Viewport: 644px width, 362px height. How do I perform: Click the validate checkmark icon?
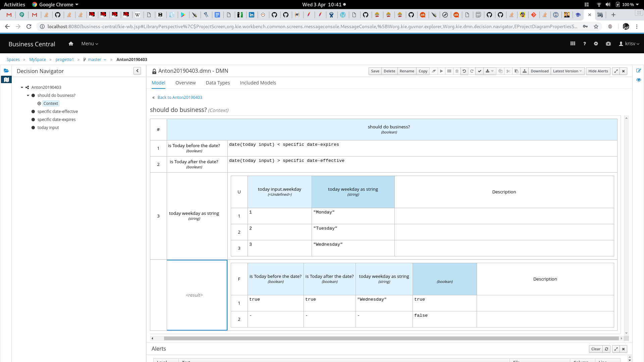coord(480,71)
